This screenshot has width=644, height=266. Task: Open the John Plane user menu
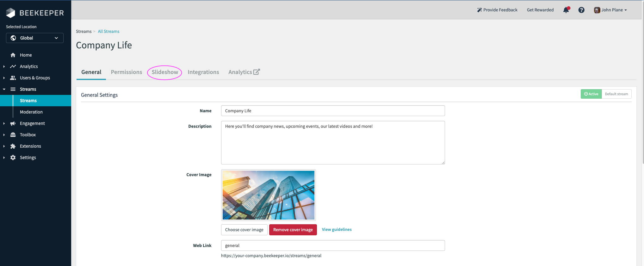610,10
